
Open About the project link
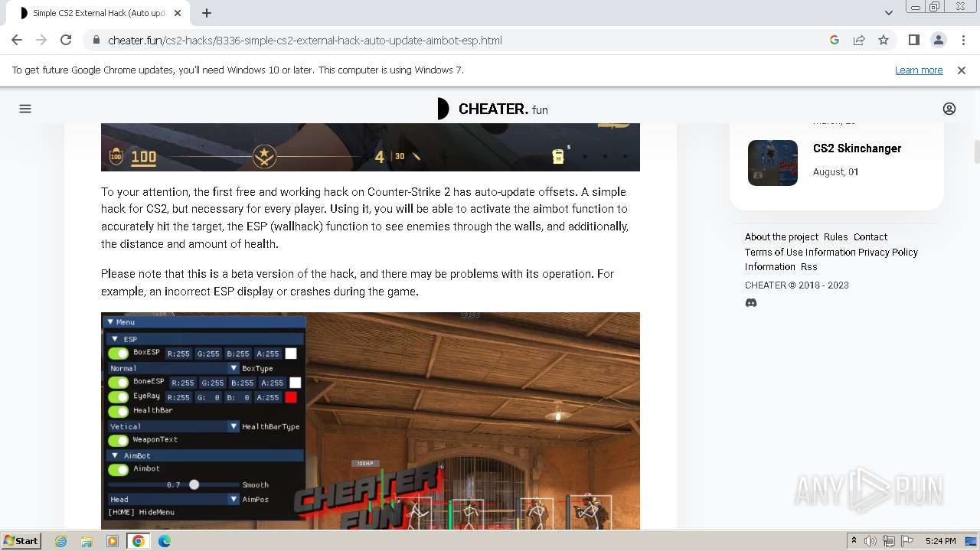point(782,236)
